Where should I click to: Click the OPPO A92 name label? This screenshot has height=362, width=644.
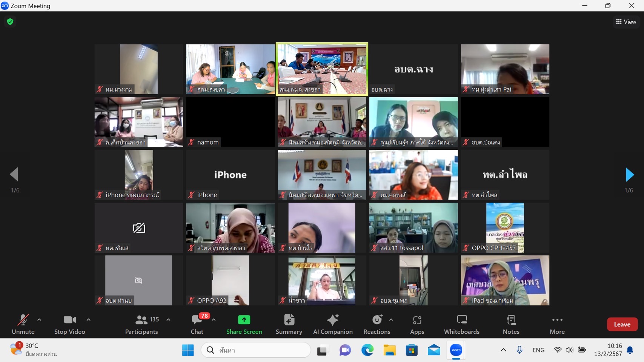[x=212, y=301]
